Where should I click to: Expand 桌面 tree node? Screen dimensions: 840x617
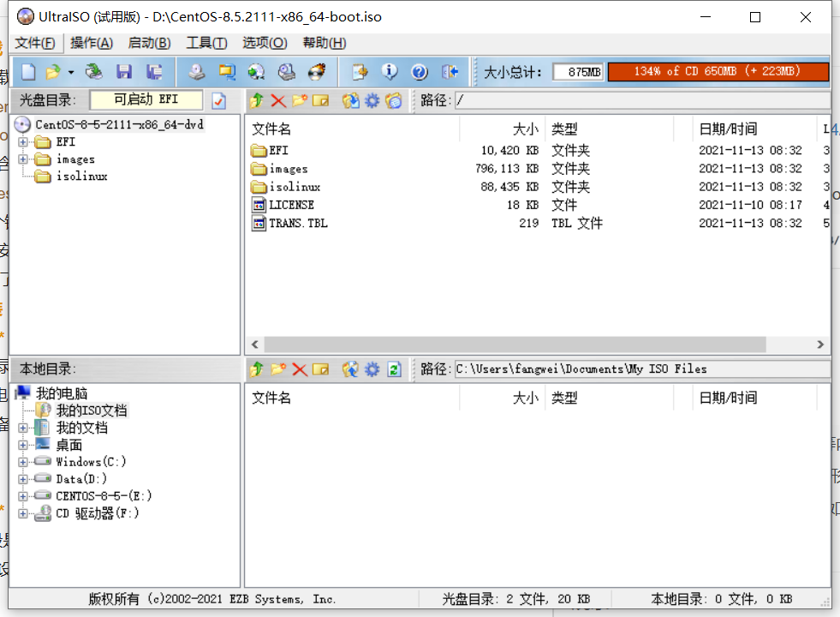(x=23, y=445)
